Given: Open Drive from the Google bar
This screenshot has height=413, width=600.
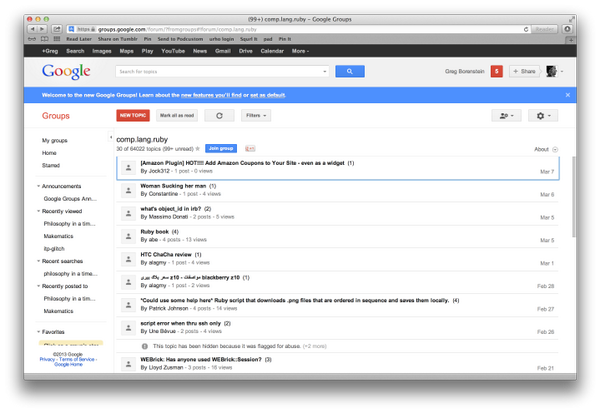Looking at the screenshot, I should pyautogui.click(x=245, y=51).
